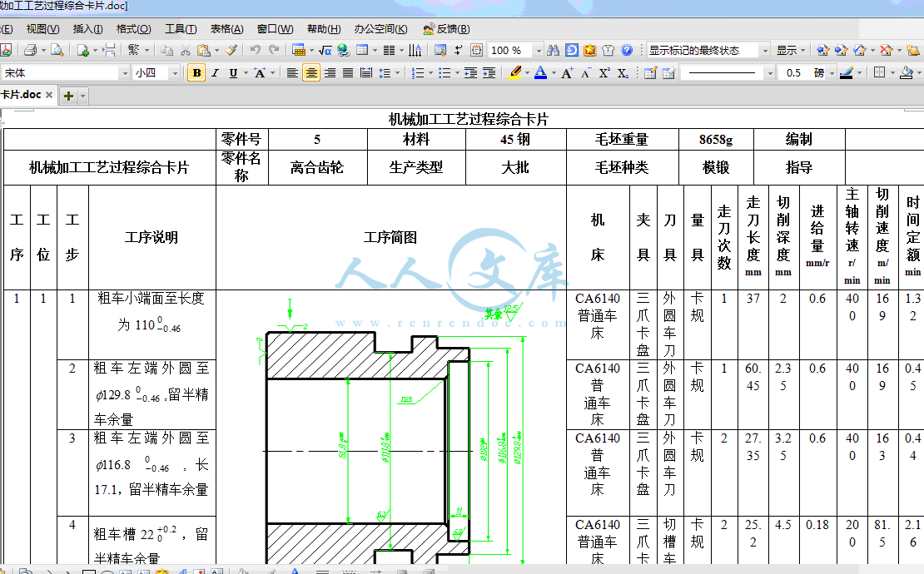Image resolution: width=924 pixels, height=574 pixels.
Task: Click the Copy icon
Action: pos(167,51)
